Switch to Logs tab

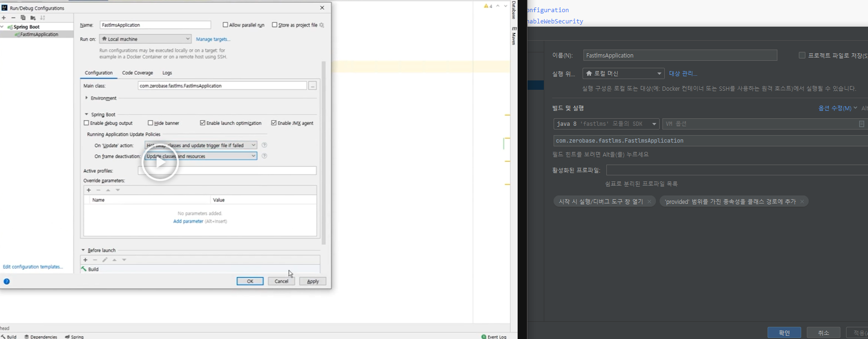[167, 73]
